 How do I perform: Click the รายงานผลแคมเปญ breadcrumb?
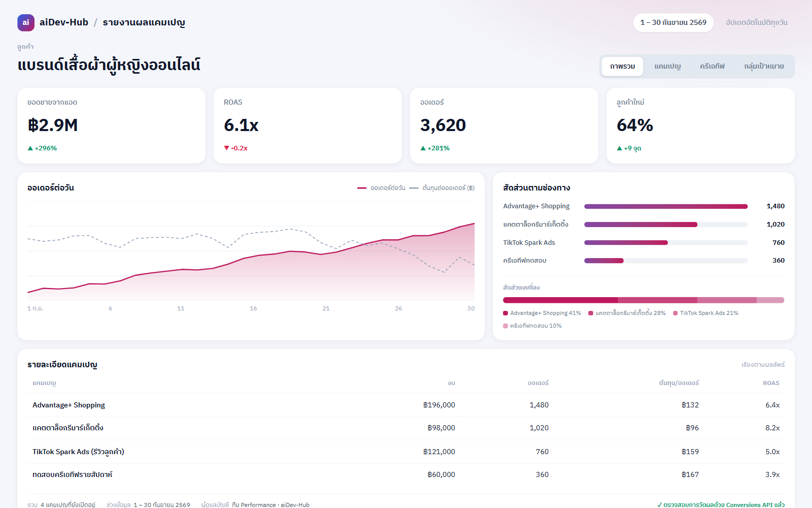pos(144,22)
